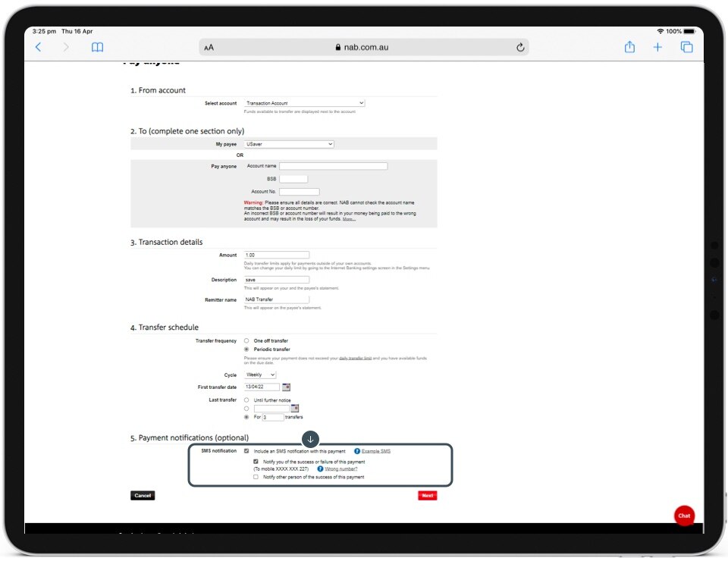
Task: Click the red Chat bubble icon
Action: (684, 516)
